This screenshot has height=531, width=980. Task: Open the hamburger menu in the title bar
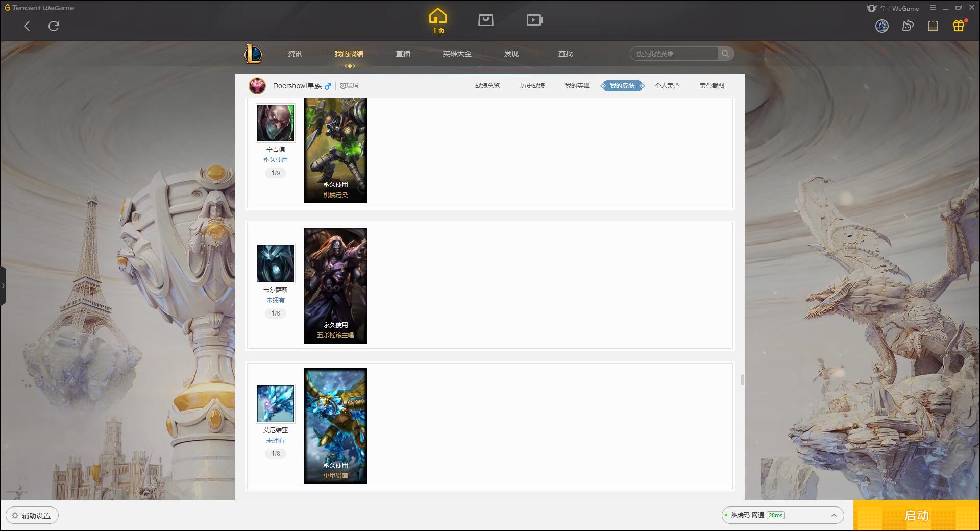(933, 8)
